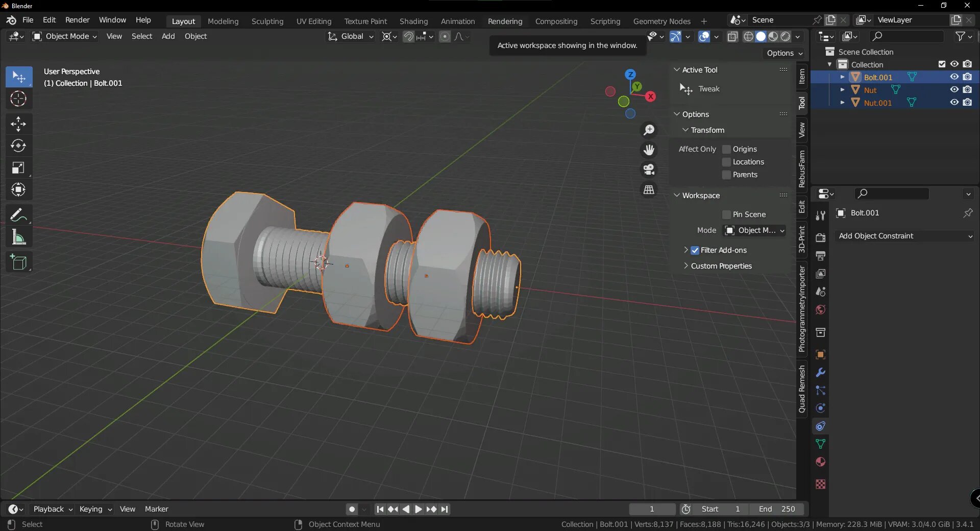This screenshot has height=531, width=980.
Task: Enable Affect Only Parents checkbox
Action: click(726, 175)
